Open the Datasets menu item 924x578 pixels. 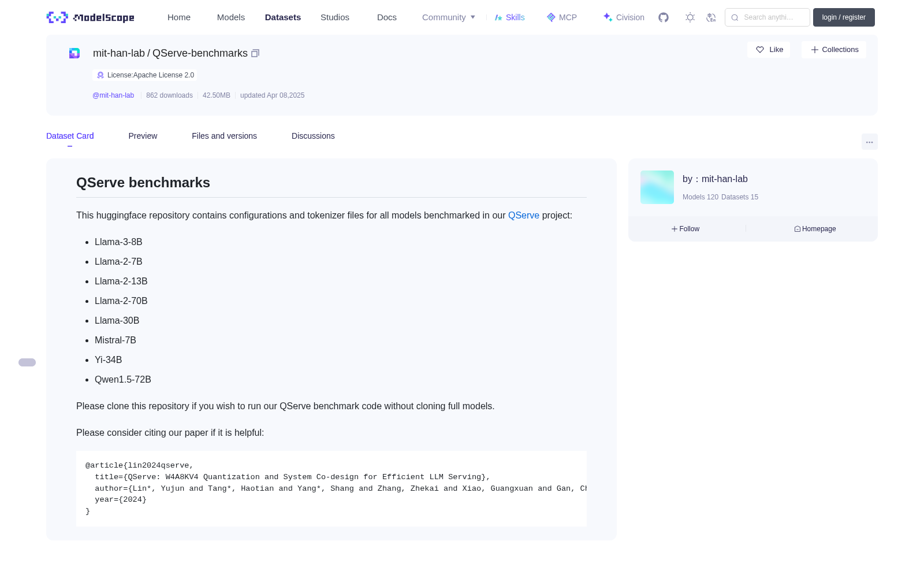coord(283,17)
